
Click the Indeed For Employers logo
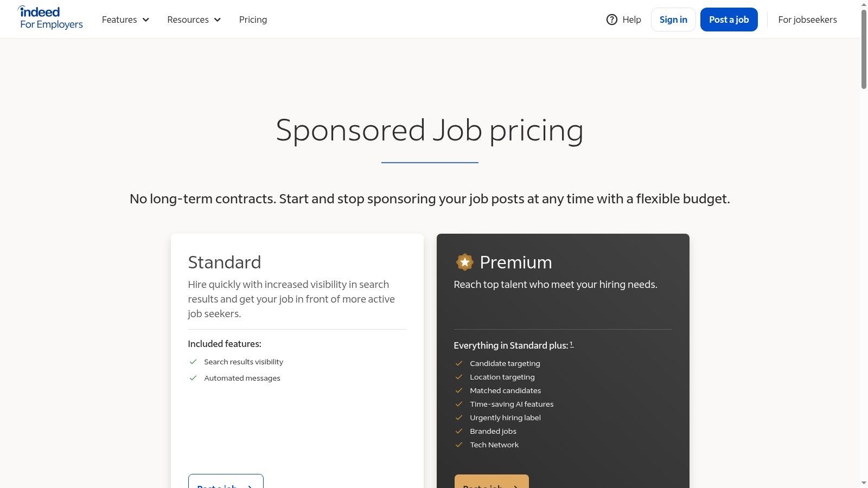pos(51,18)
